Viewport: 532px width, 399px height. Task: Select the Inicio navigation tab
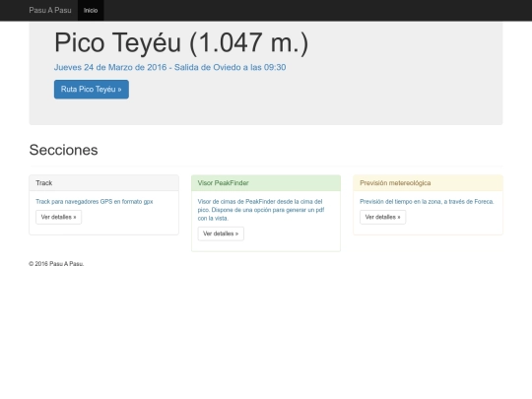pos(91,10)
